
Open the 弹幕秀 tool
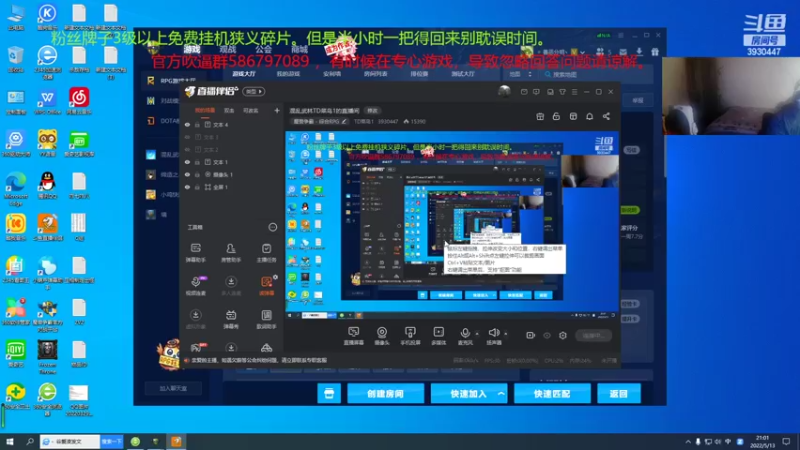231,319
